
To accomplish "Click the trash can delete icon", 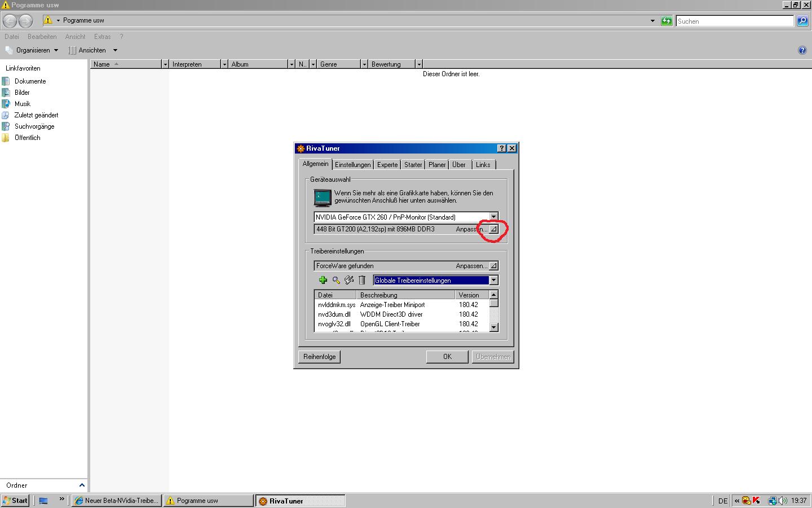I will pyautogui.click(x=362, y=280).
